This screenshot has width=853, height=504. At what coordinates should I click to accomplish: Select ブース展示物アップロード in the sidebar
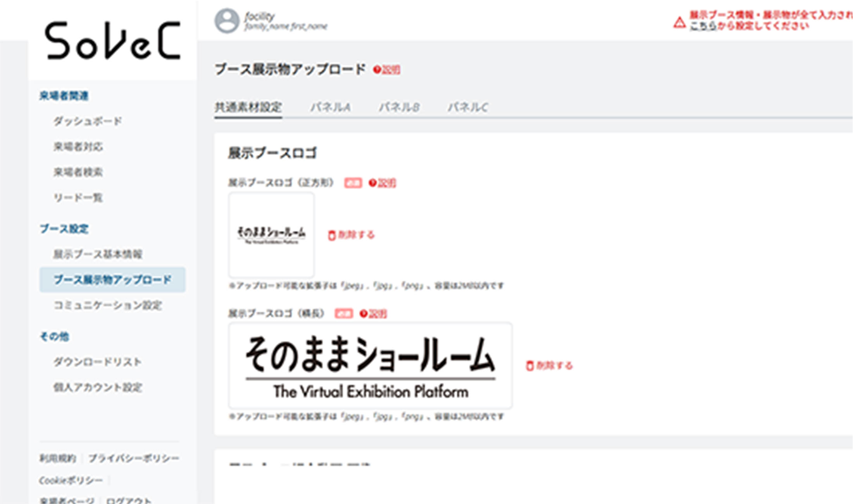[x=112, y=280]
